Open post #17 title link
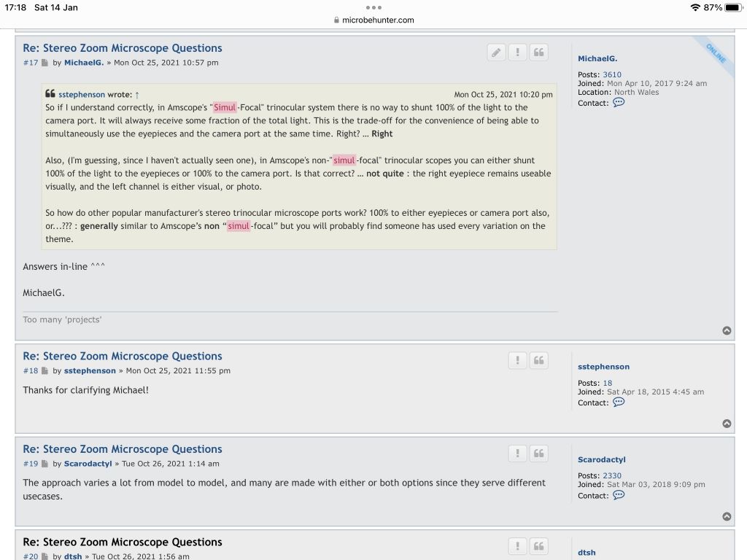Image resolution: width=747 pixels, height=560 pixels. pyautogui.click(x=123, y=48)
